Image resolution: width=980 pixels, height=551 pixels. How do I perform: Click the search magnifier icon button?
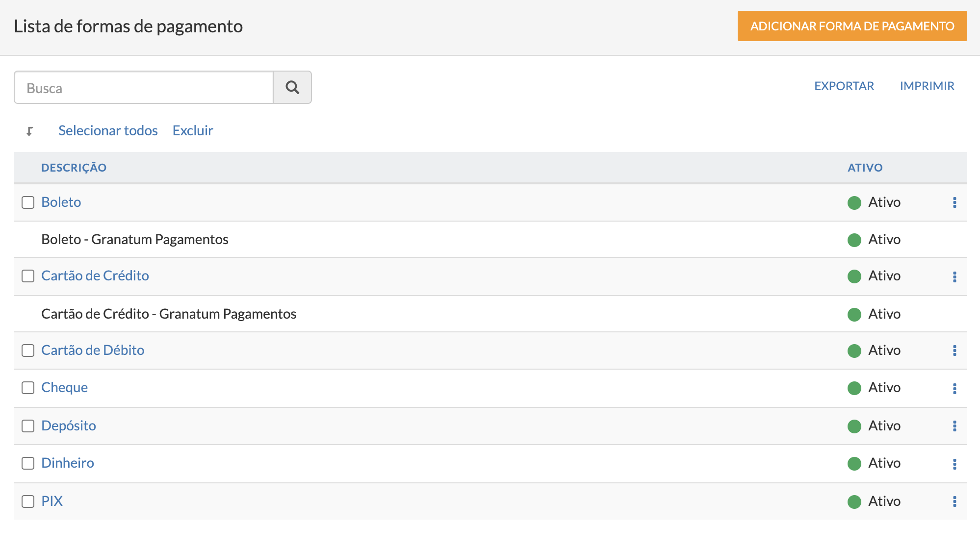point(292,87)
